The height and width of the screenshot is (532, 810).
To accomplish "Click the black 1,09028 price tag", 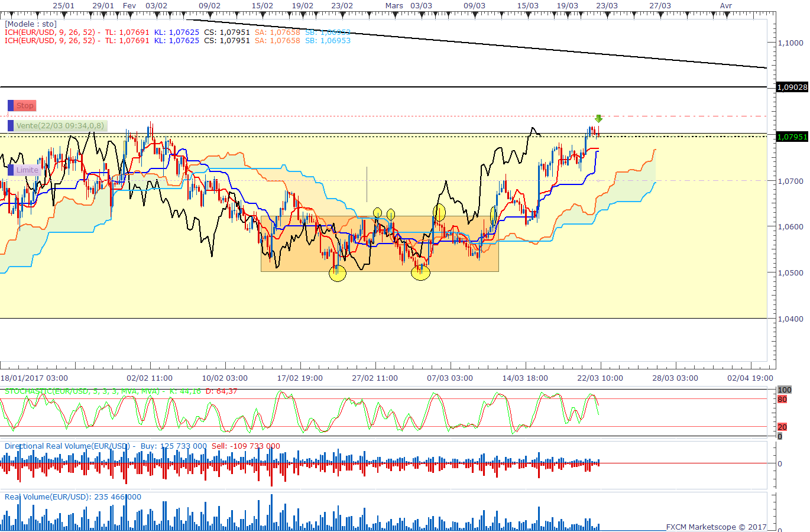I will tap(792, 87).
